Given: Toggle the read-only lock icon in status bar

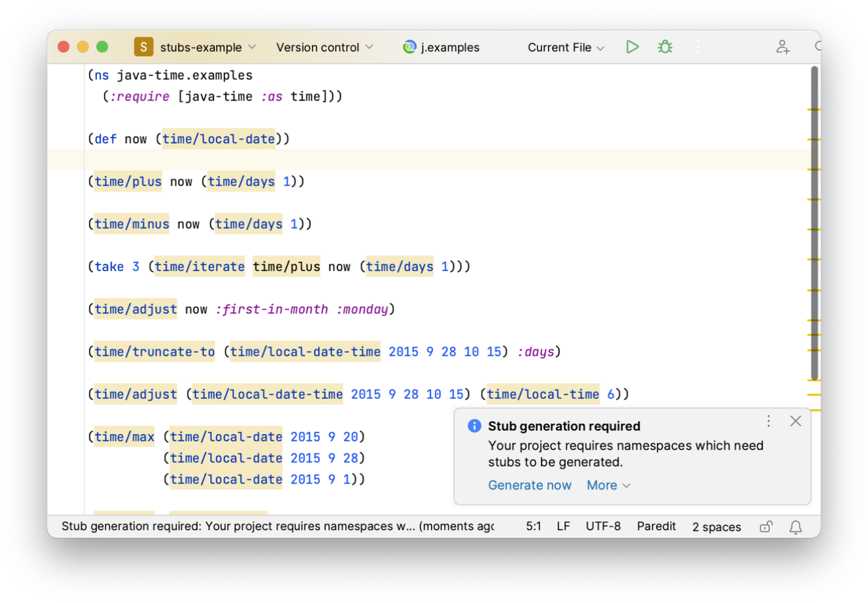Looking at the screenshot, I should point(765,527).
